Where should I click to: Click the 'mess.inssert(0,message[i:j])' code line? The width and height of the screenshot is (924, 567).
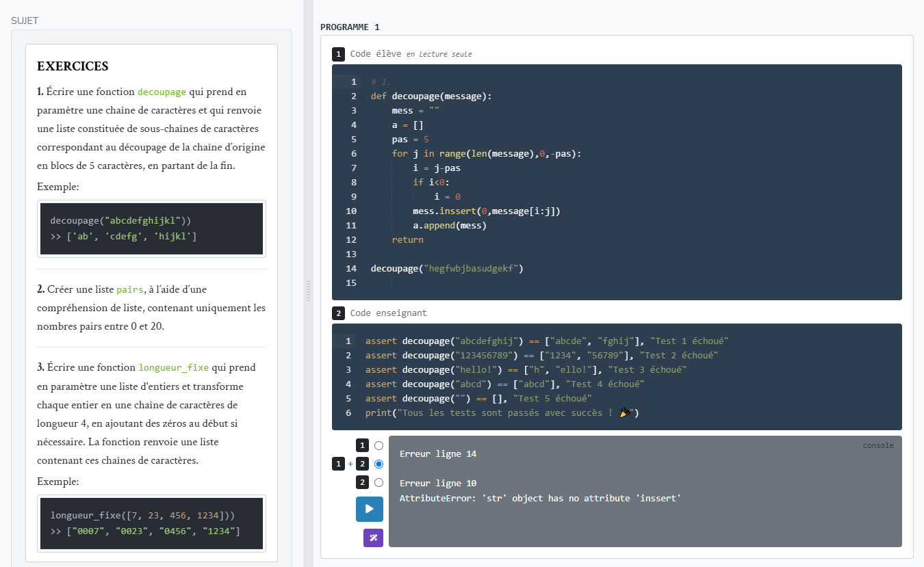pos(487,211)
